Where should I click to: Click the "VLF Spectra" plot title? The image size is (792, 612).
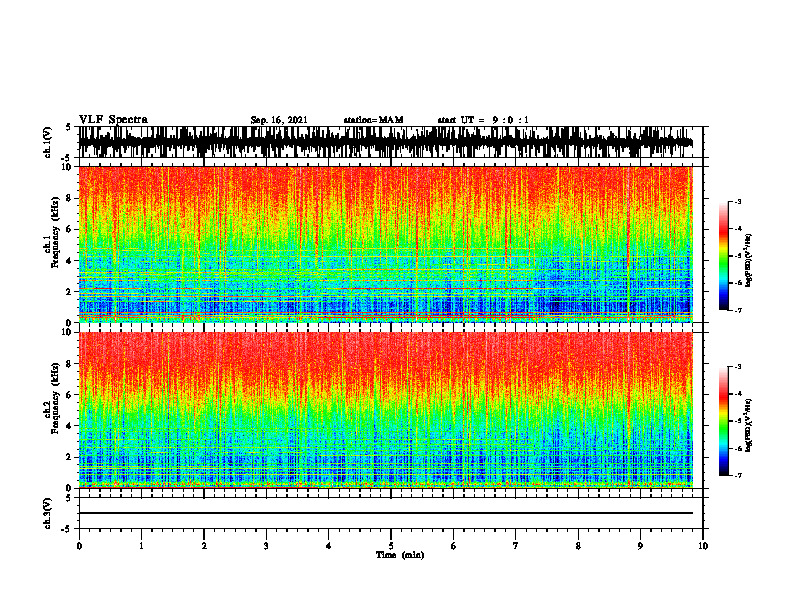[113, 120]
